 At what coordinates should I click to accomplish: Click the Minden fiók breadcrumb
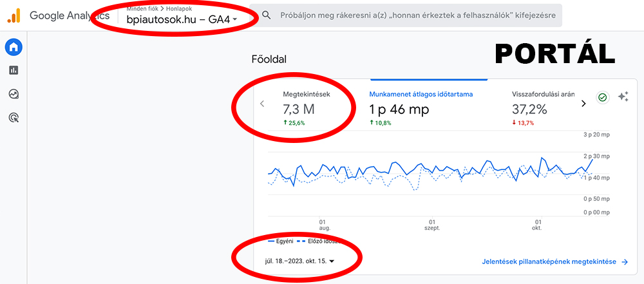pyautogui.click(x=142, y=8)
